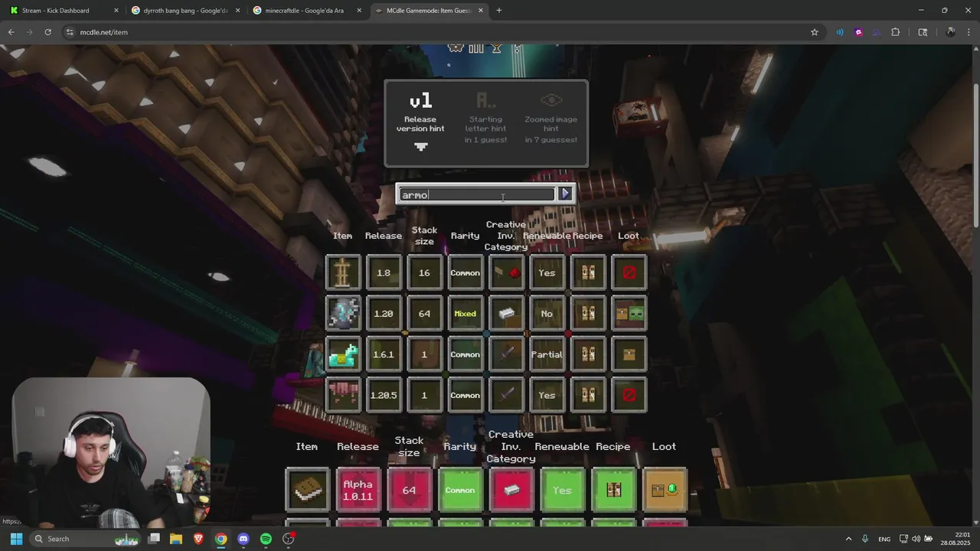
Task: Click the red category tile in guess row
Action: point(511,490)
